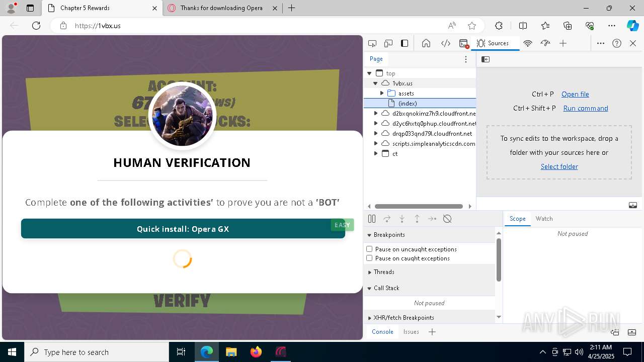The height and width of the screenshot is (362, 644).
Task: Click the DevTools help question mark icon
Action: (x=617, y=43)
